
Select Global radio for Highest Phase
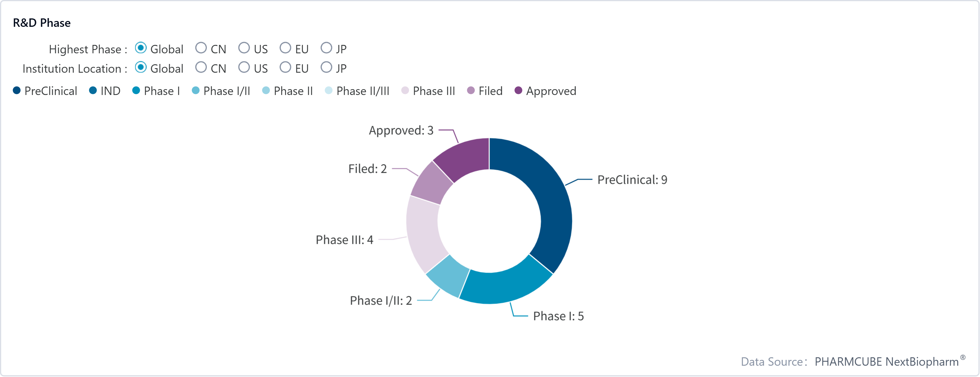[141, 48]
